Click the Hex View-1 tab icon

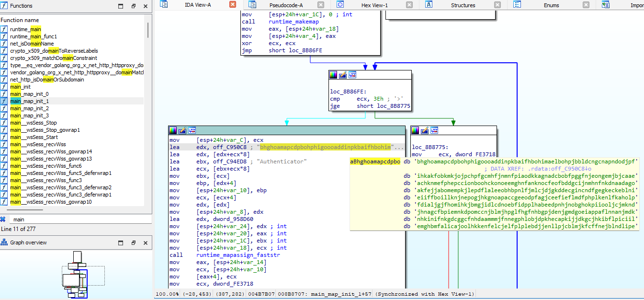point(340,5)
